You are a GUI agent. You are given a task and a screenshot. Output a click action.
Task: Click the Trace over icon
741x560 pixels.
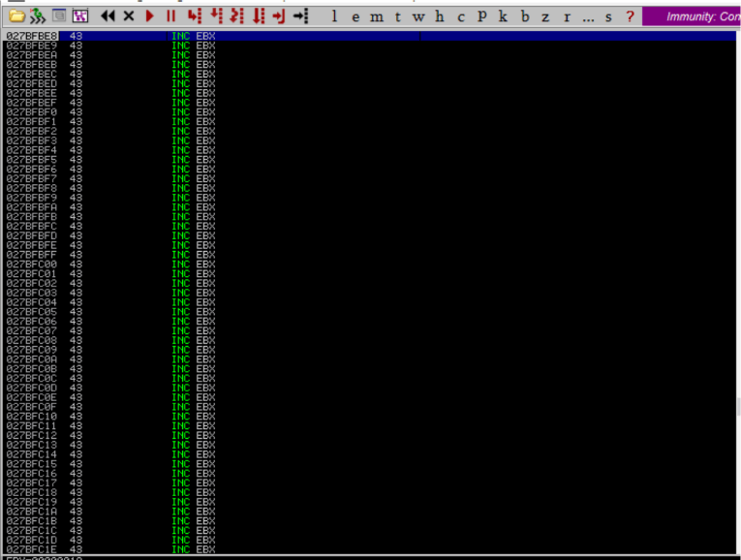(259, 16)
